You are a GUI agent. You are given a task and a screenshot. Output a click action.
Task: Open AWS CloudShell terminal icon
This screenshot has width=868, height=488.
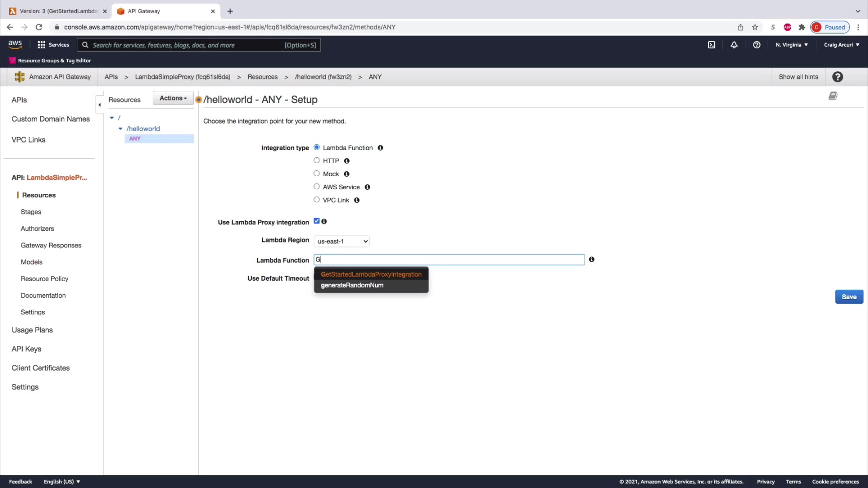[711, 45]
